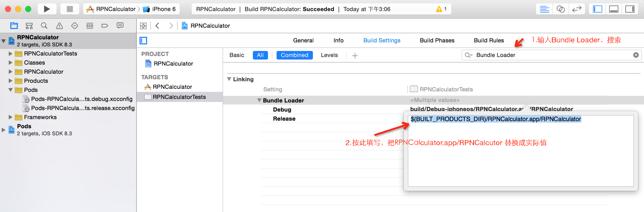Click the RPNCalculatorTests column header
This screenshot has height=212, width=644.
(441, 89)
